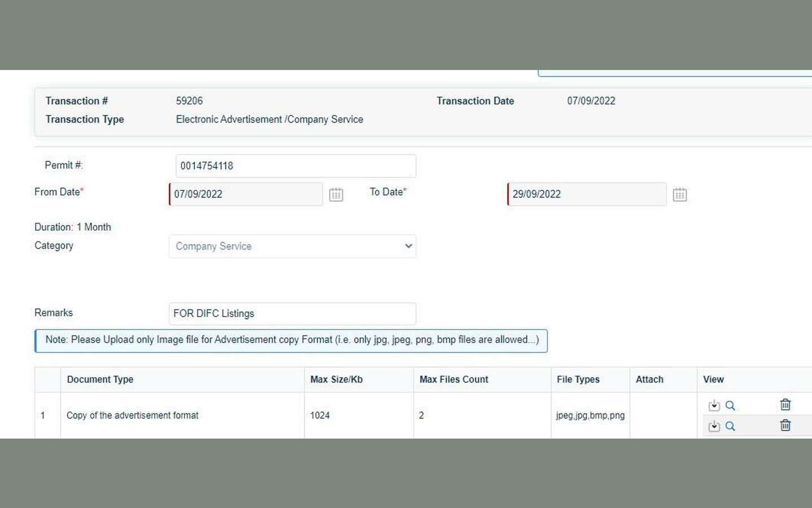Image resolution: width=812 pixels, height=508 pixels.
Task: Delete the first uploaded file
Action: (x=785, y=405)
